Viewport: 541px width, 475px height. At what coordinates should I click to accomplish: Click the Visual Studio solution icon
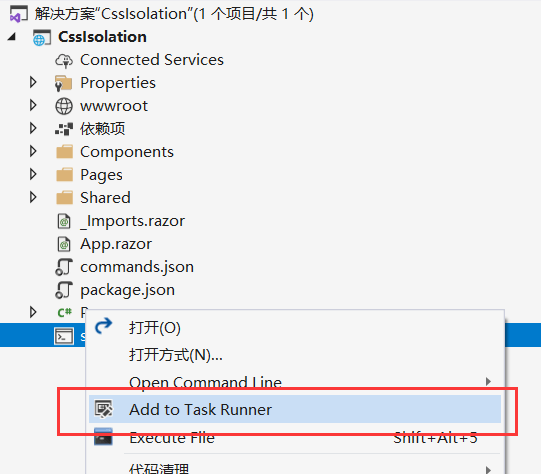(18, 14)
